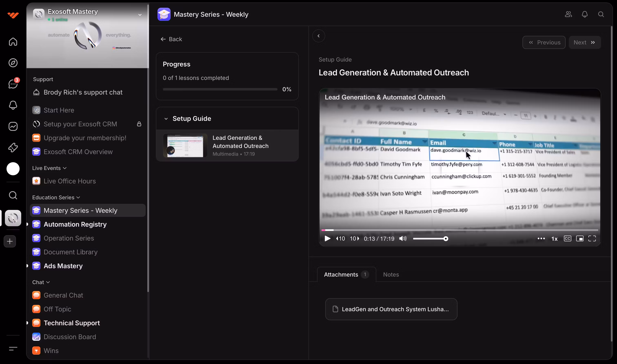Open the LeadGen and Outreach System attachment
Image resolution: width=617 pixels, height=364 pixels.
pos(391,309)
